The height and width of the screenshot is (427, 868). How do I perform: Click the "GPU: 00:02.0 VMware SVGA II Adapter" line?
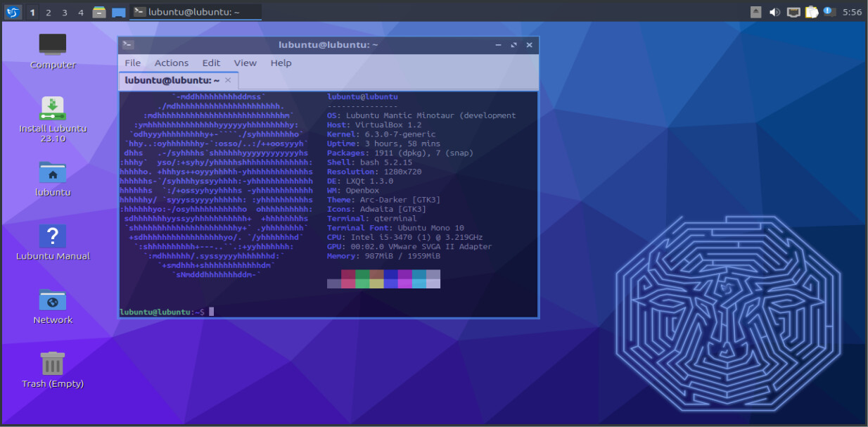coord(409,246)
